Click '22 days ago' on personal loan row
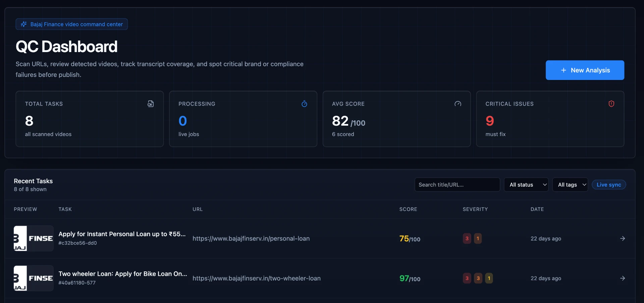The image size is (644, 303). tap(546, 239)
